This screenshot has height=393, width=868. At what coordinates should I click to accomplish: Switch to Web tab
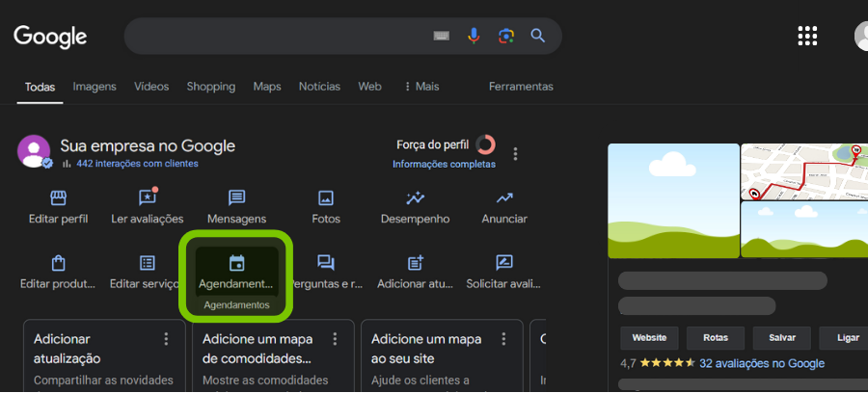(x=369, y=87)
